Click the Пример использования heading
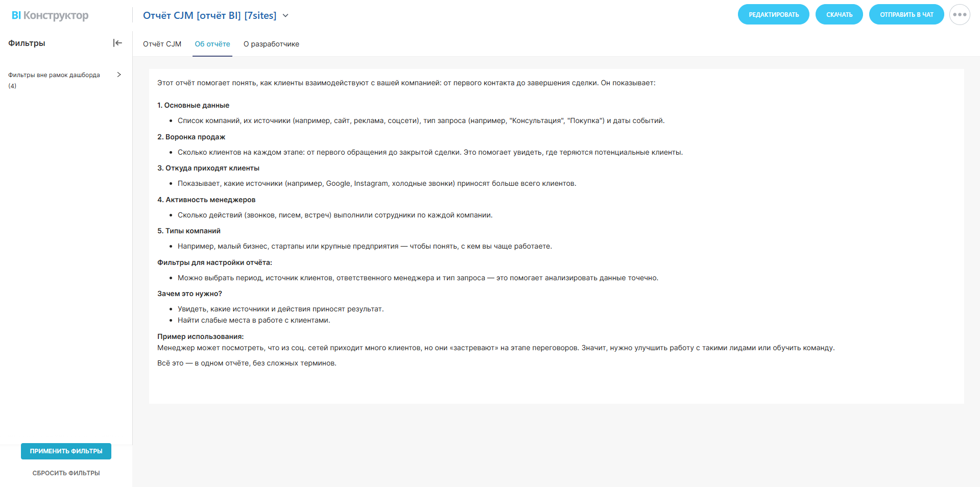 [200, 336]
